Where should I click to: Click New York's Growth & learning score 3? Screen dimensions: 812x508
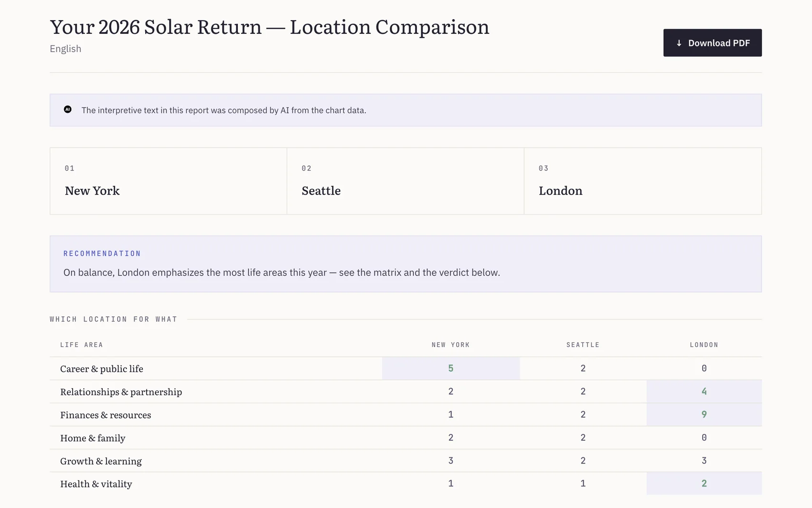tap(451, 461)
